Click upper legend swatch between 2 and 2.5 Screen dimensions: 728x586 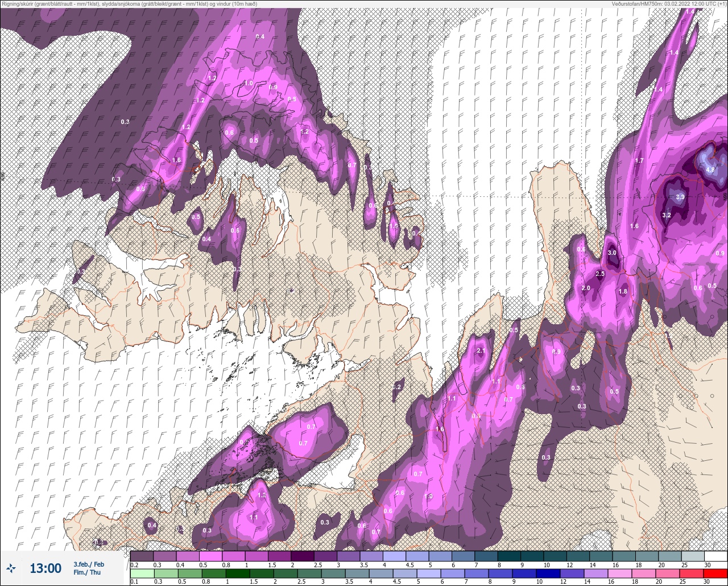pyautogui.click(x=303, y=556)
